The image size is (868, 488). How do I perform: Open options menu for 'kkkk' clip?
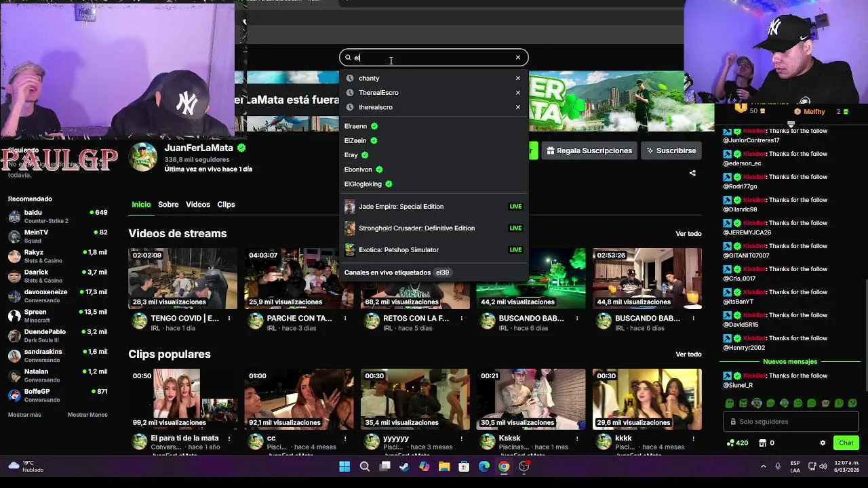(x=693, y=439)
